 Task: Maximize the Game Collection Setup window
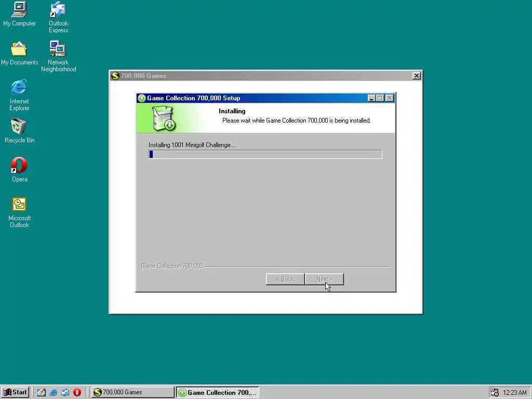point(380,98)
